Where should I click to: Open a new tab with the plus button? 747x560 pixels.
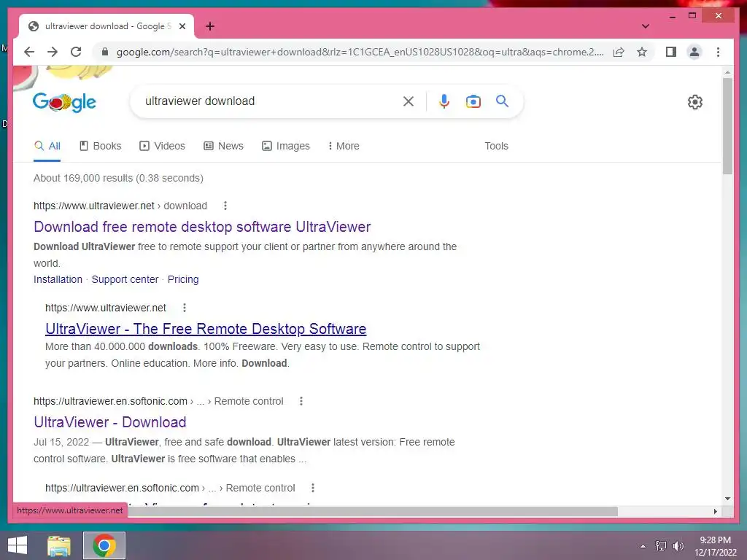point(209,26)
